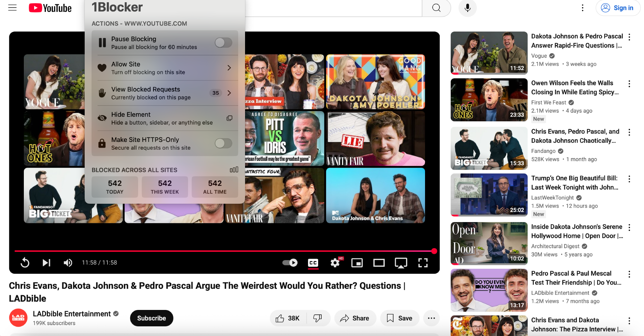Skip to next video button

coord(46,263)
